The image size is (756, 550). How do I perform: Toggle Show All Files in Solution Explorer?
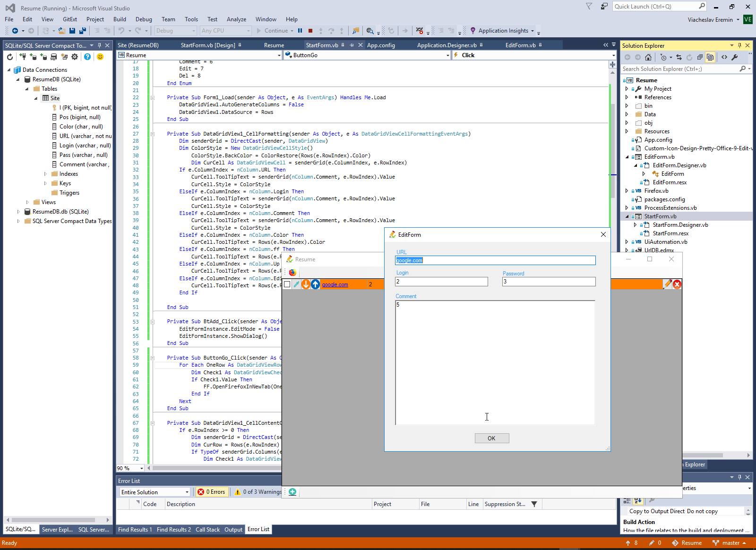pyautogui.click(x=710, y=57)
